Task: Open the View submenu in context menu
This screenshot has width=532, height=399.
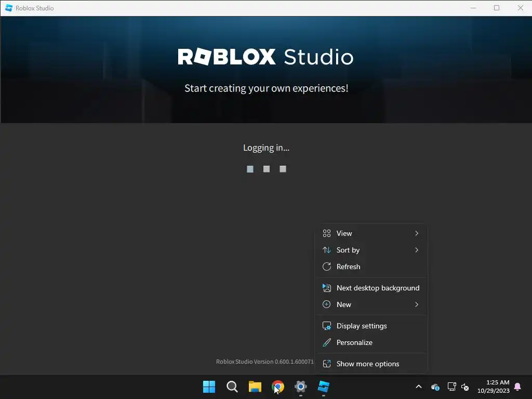Action: (371, 233)
